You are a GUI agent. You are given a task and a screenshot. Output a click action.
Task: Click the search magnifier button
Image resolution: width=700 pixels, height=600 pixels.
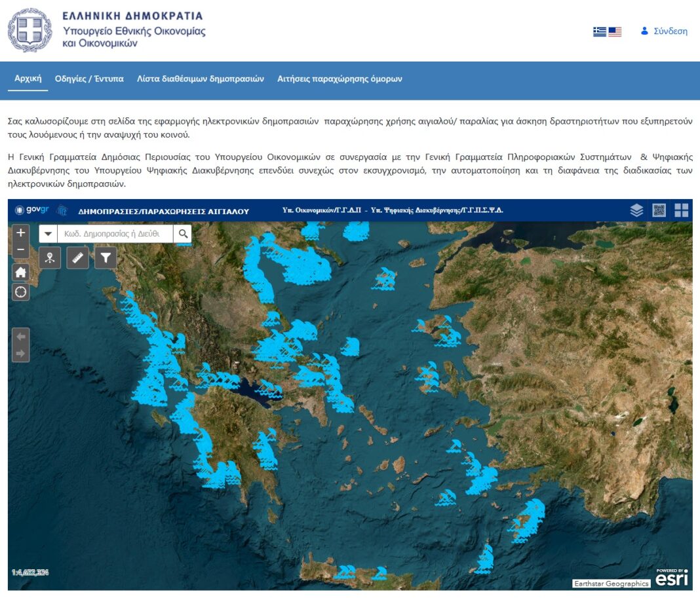pyautogui.click(x=183, y=234)
